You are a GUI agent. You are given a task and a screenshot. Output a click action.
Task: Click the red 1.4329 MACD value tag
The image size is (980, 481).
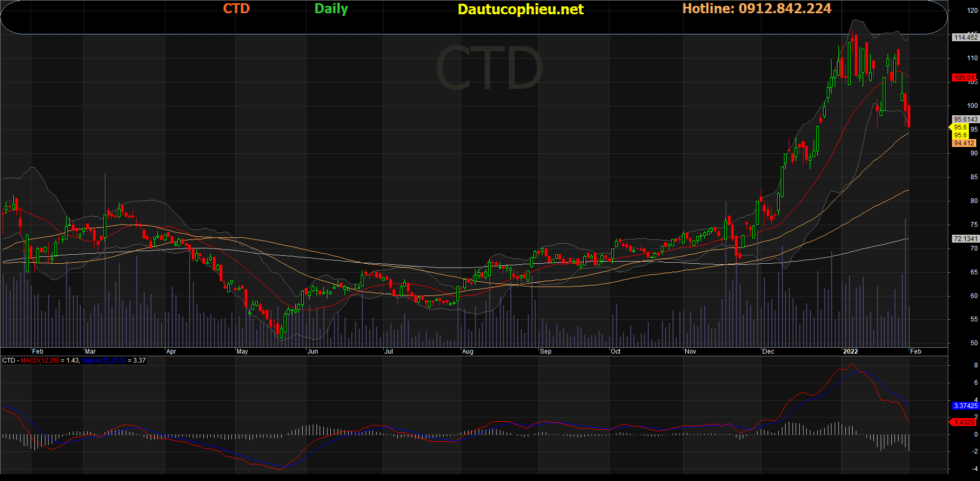click(x=965, y=422)
